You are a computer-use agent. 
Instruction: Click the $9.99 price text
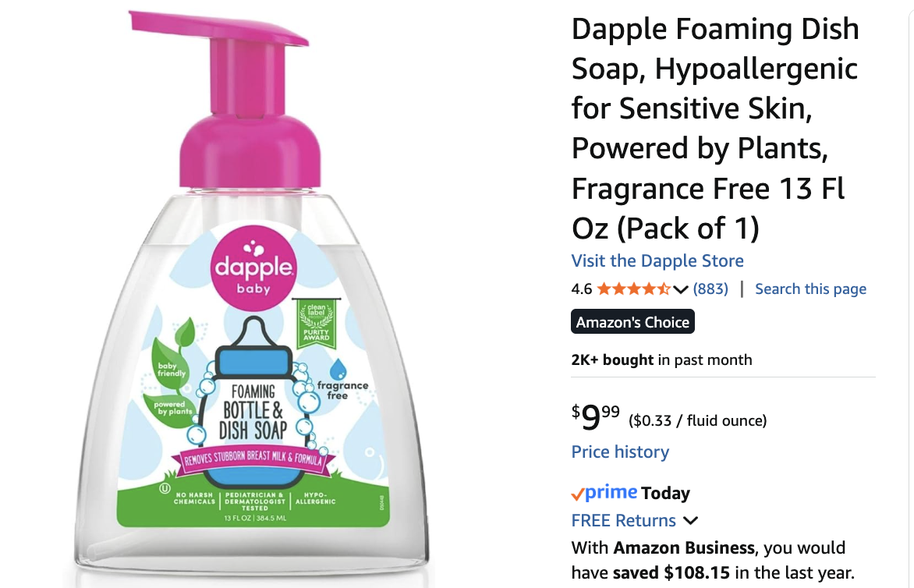595,416
